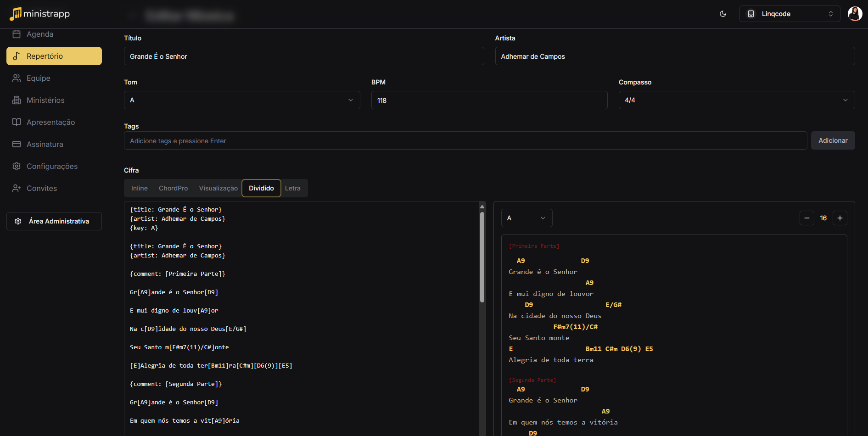Open Configurações settings page
This screenshot has height=436, width=868.
click(x=52, y=167)
